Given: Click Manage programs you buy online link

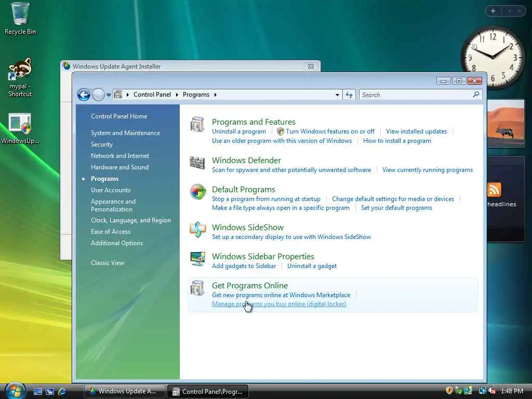Looking at the screenshot, I should point(279,304).
